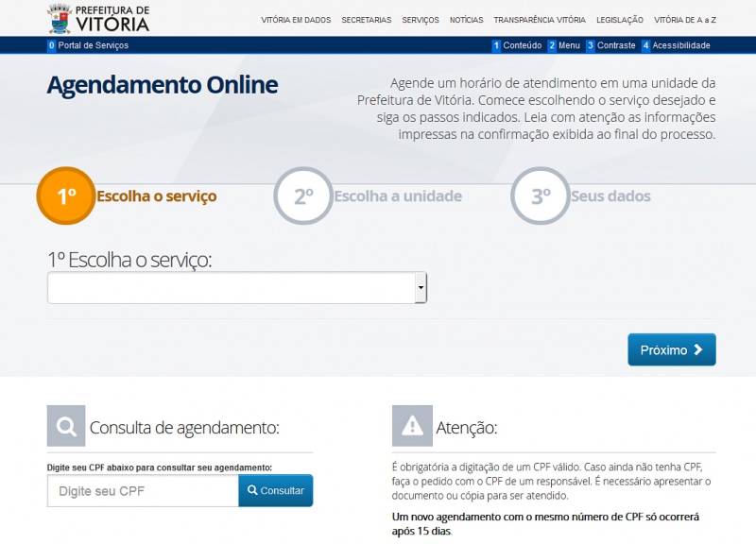Select the step 2º circle icon
The image size is (756, 544).
pyautogui.click(x=303, y=195)
